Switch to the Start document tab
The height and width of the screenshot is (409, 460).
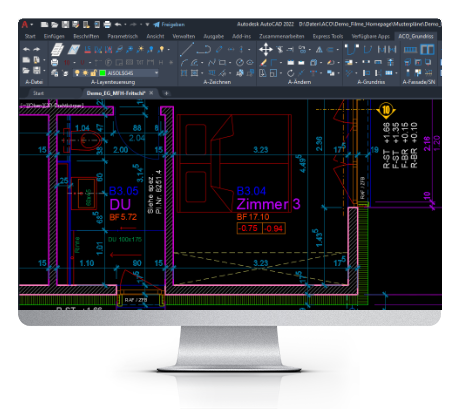click(38, 93)
